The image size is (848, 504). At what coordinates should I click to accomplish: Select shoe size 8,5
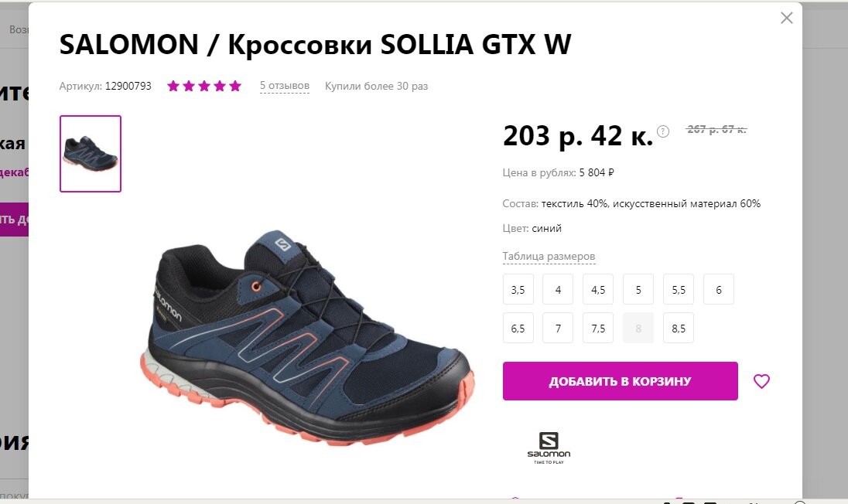[679, 328]
